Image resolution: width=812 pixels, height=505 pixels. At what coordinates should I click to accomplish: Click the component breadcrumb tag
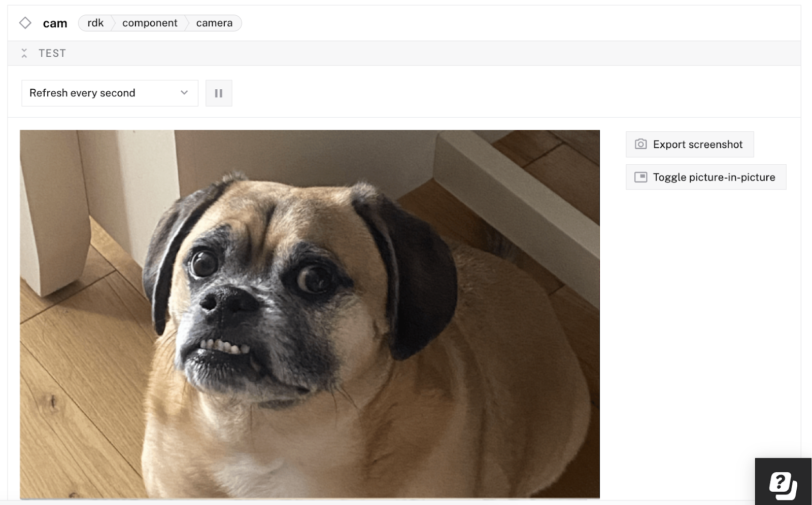[x=150, y=23]
